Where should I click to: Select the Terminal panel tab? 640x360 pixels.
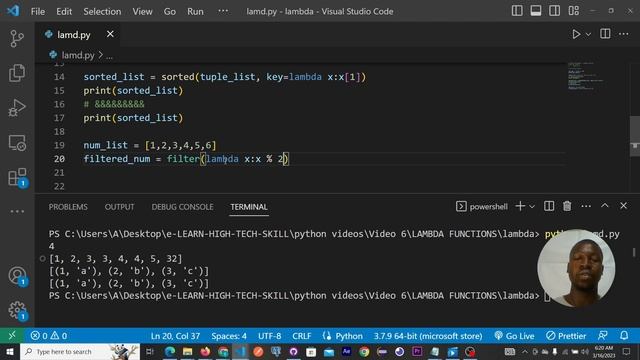click(x=249, y=207)
